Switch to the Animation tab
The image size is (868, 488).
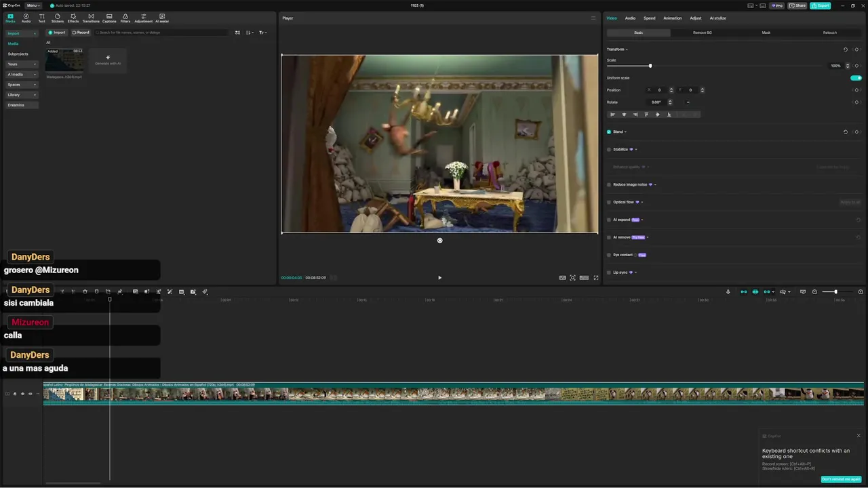(x=672, y=18)
